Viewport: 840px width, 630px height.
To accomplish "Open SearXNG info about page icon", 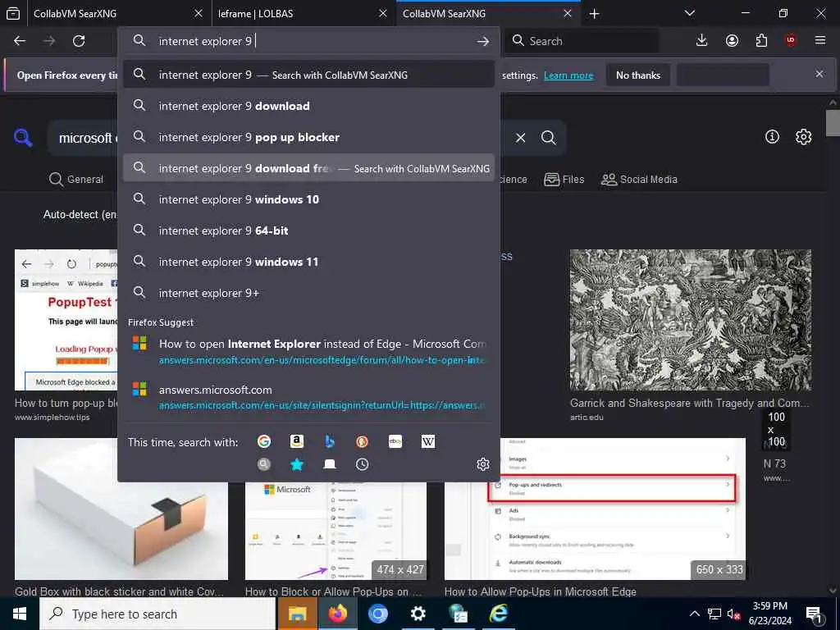I will [772, 137].
